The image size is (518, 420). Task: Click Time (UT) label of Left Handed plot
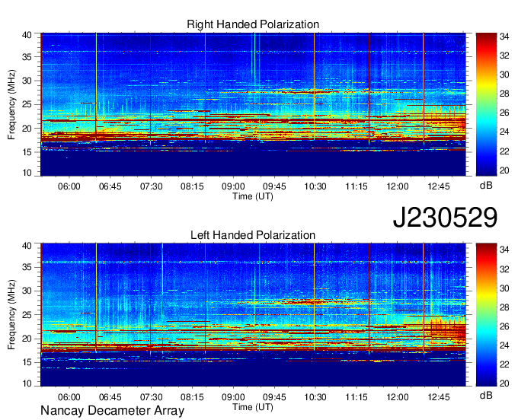coord(253,407)
